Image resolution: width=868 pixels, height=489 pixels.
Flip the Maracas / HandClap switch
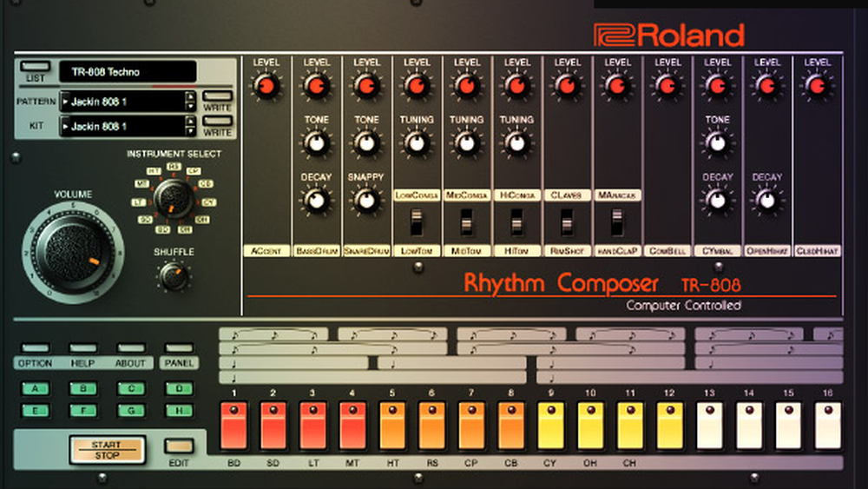tap(616, 222)
